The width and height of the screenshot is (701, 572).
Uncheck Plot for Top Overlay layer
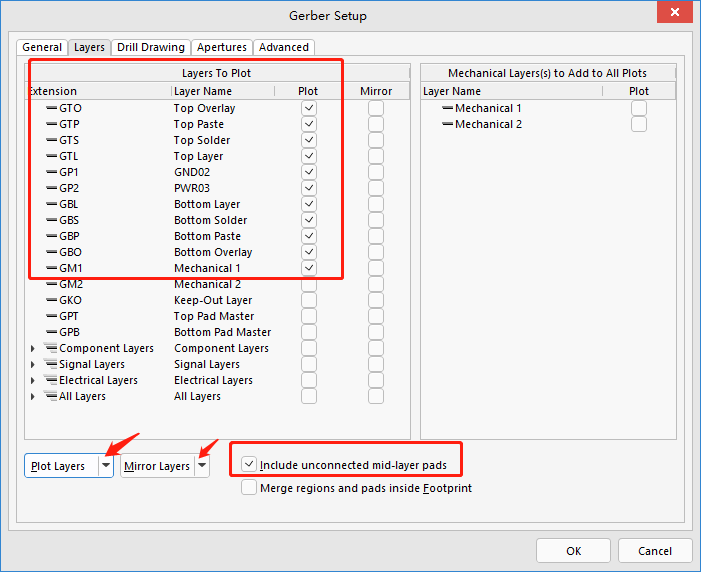(x=309, y=108)
